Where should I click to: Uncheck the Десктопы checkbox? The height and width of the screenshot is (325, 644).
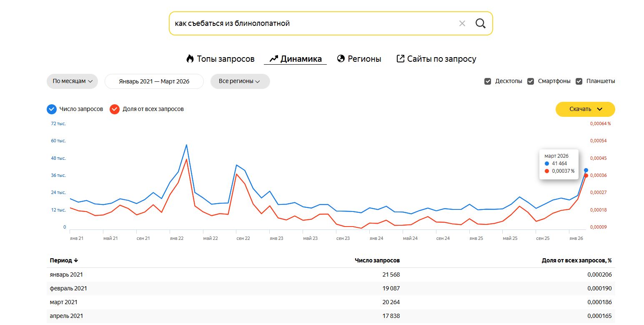click(488, 81)
